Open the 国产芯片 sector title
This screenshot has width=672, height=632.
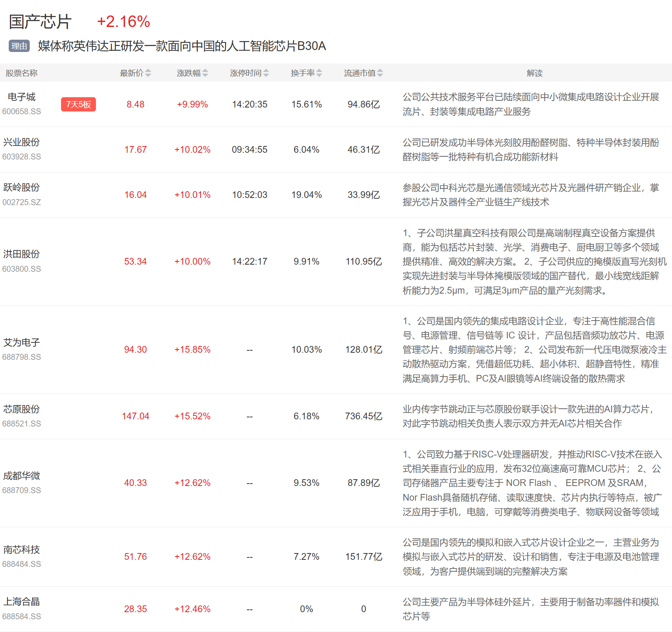40,22
